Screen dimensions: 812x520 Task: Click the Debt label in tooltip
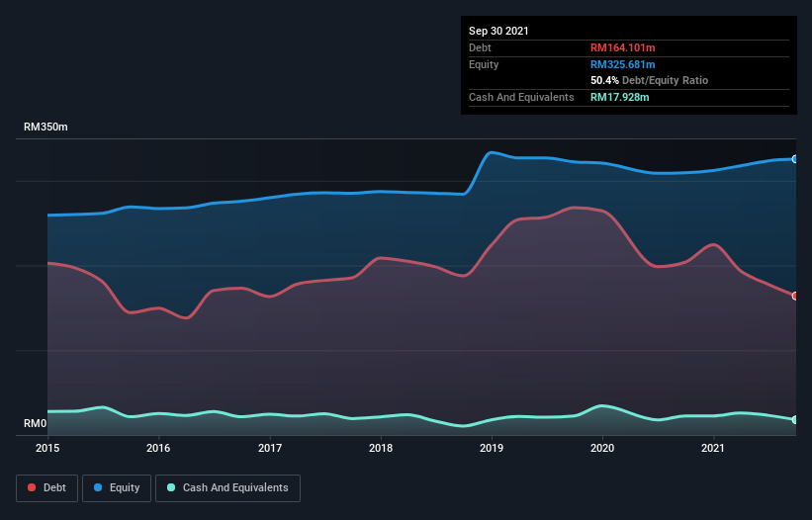pyautogui.click(x=480, y=47)
